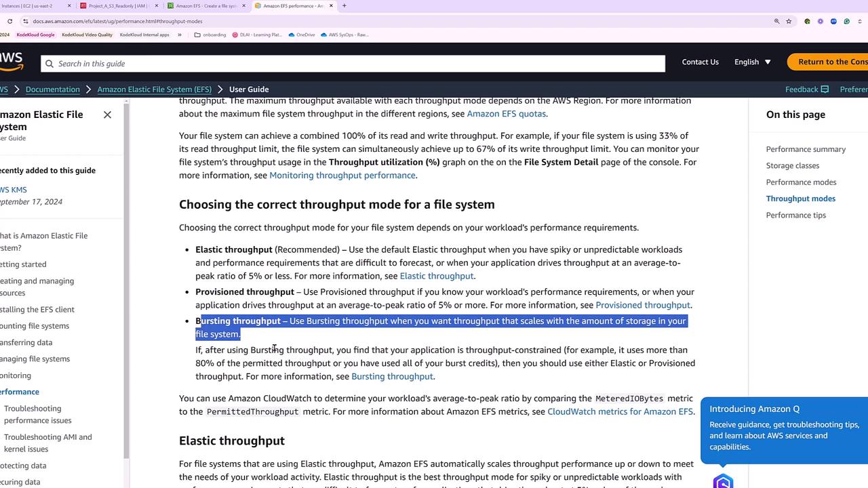Jump to Storage classes section

pyautogui.click(x=793, y=165)
